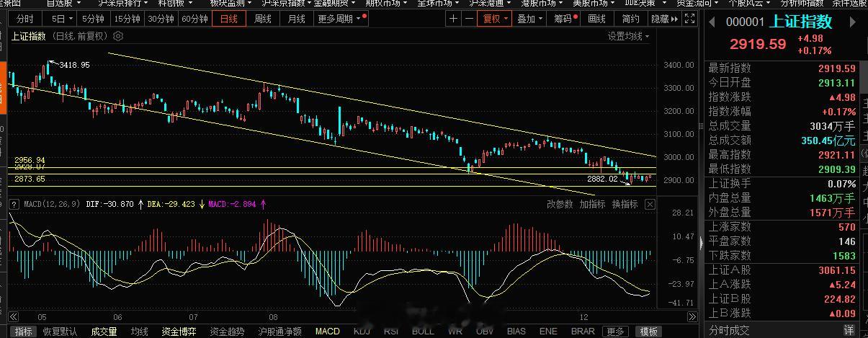The width and height of the screenshot is (868, 338).
Task: Click 加指标 in MACD panel
Action: [592, 204]
